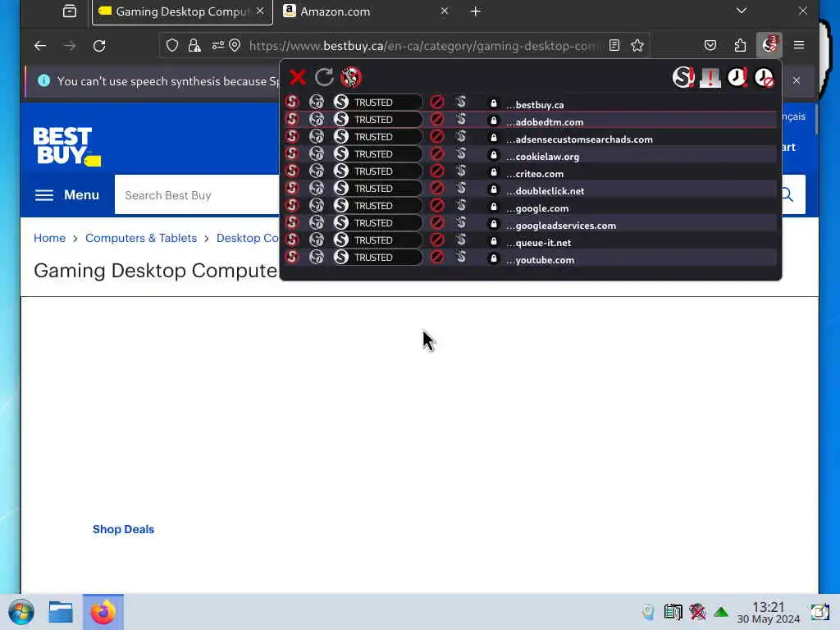Disable NoScript restrictions globally icon

683,77
